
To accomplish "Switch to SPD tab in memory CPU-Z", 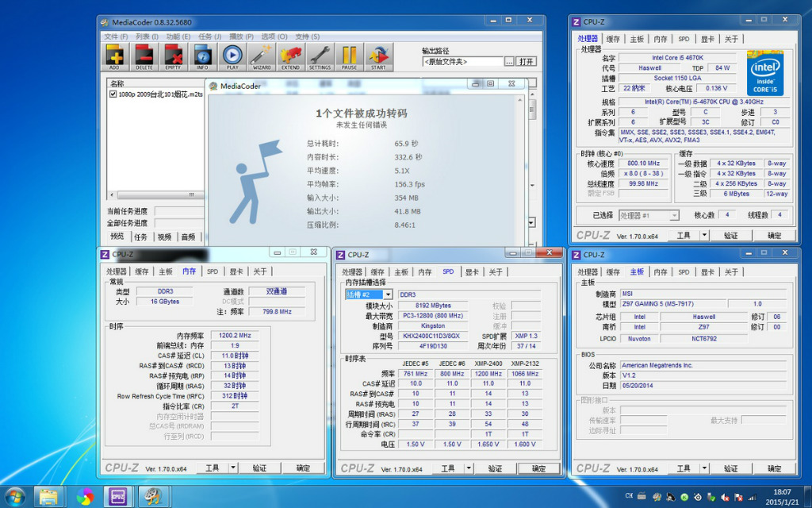I will click(x=213, y=271).
